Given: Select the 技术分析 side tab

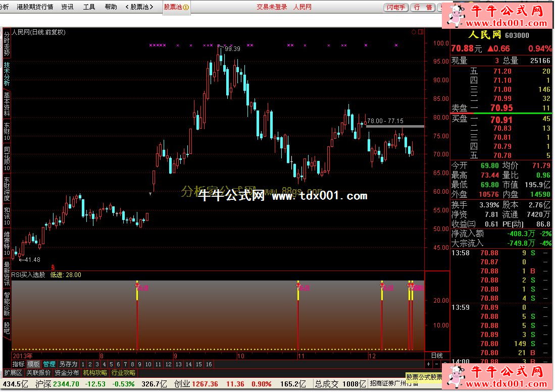Looking at the screenshot, I should pos(7,74).
